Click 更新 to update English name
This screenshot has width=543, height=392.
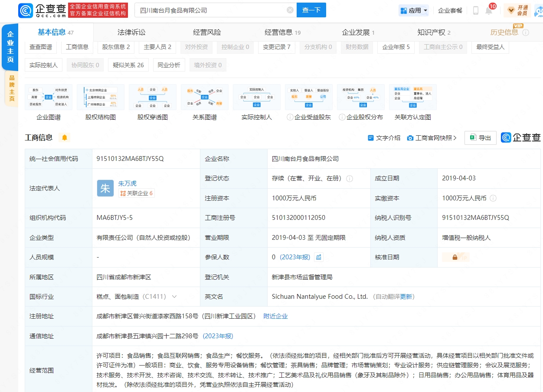406,297
